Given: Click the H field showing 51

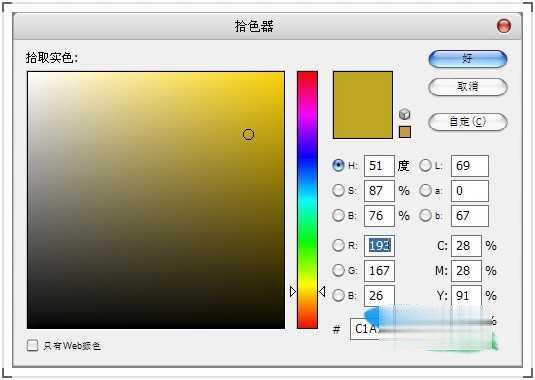Looking at the screenshot, I should tap(379, 166).
